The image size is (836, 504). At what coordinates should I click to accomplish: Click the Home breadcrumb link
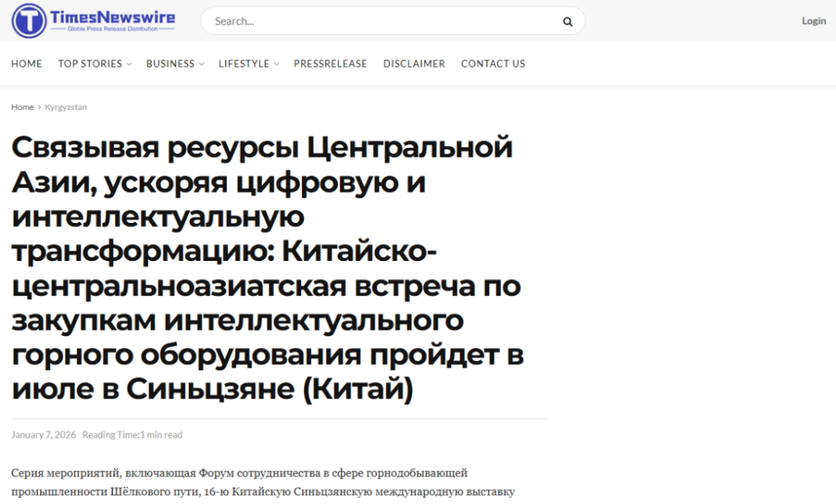click(x=22, y=108)
